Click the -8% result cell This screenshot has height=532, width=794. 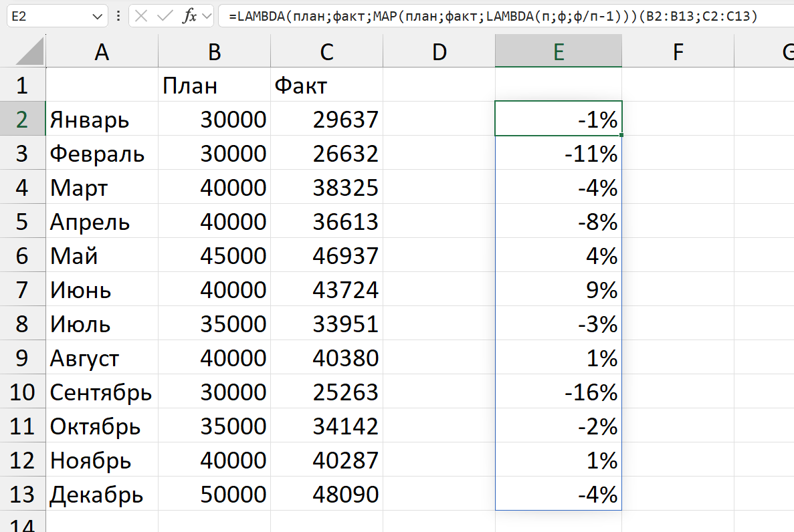559,221
